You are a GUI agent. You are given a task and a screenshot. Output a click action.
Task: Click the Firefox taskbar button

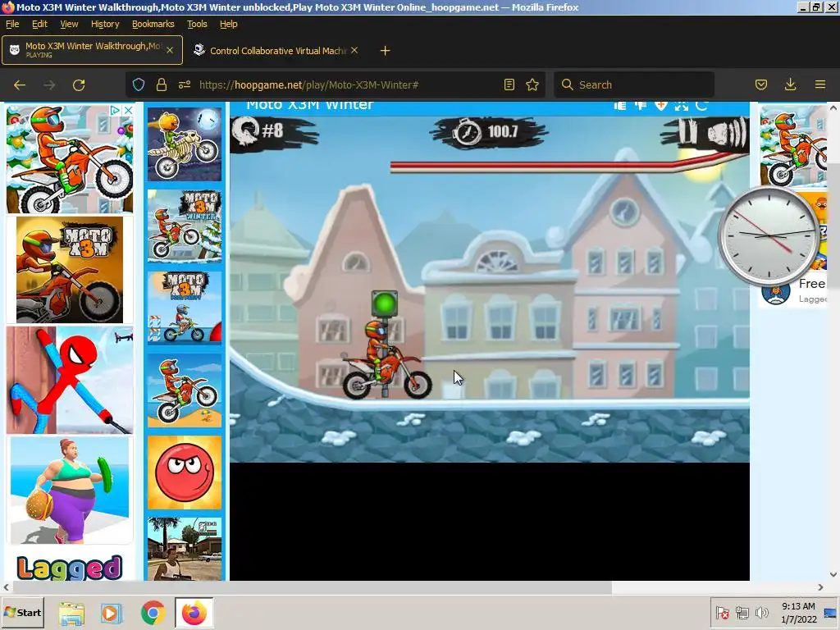(x=194, y=612)
